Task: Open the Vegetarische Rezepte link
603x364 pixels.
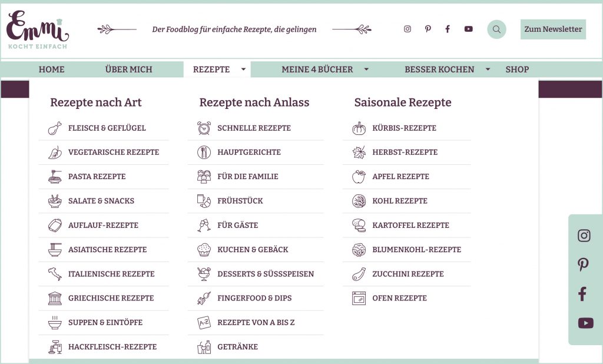Action: pos(114,153)
